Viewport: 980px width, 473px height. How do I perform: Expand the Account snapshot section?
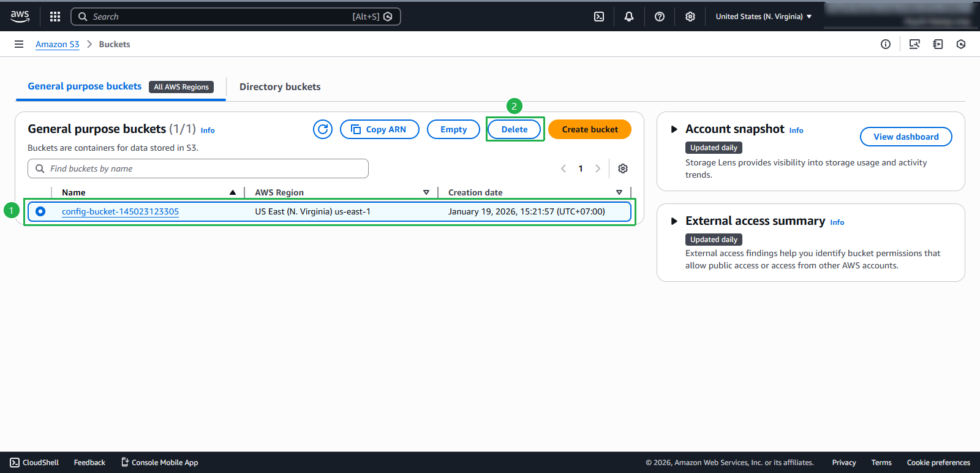[674, 129]
